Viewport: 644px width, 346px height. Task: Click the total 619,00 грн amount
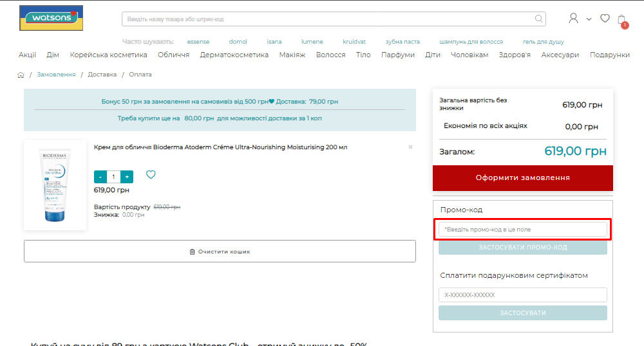(x=575, y=151)
